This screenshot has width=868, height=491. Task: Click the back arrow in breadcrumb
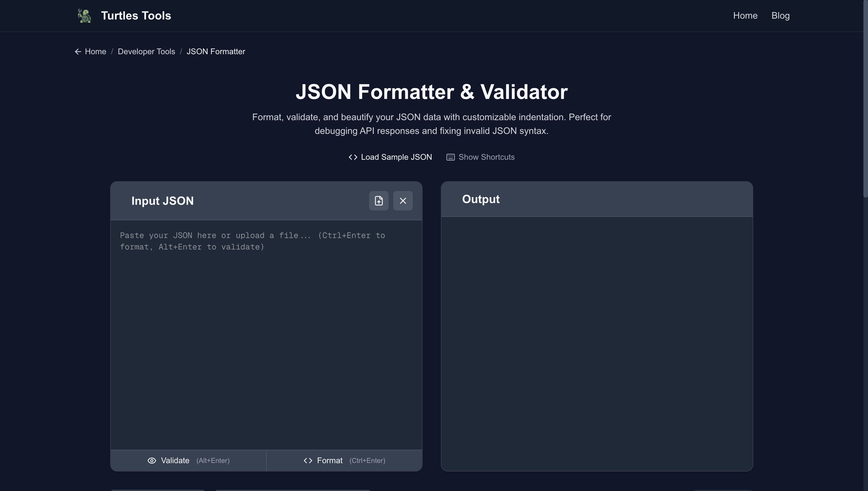tap(78, 52)
